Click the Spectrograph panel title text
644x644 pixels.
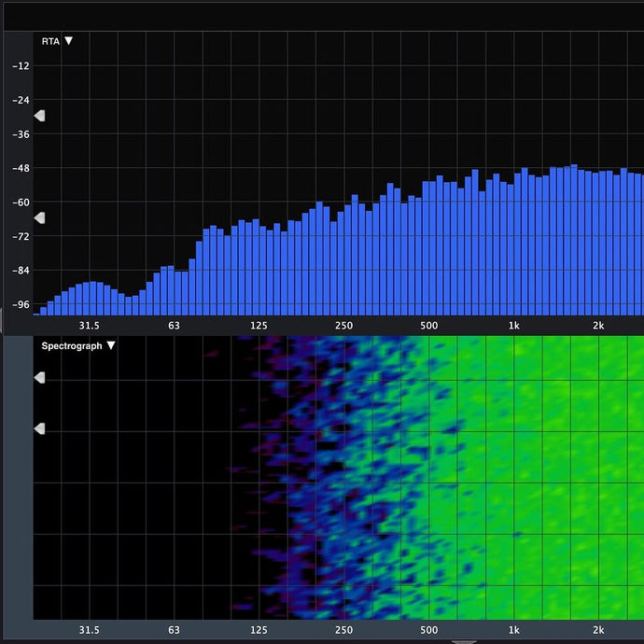point(72,345)
